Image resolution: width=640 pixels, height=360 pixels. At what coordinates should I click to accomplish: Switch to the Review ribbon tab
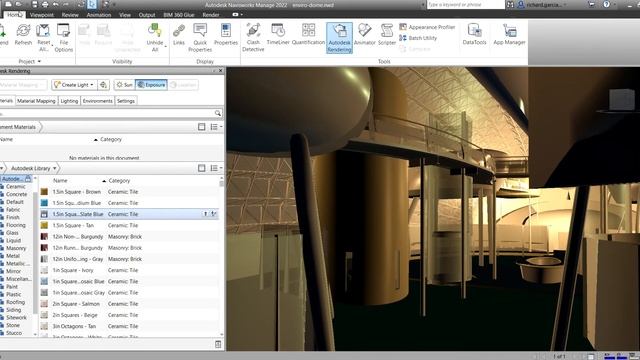(x=70, y=15)
